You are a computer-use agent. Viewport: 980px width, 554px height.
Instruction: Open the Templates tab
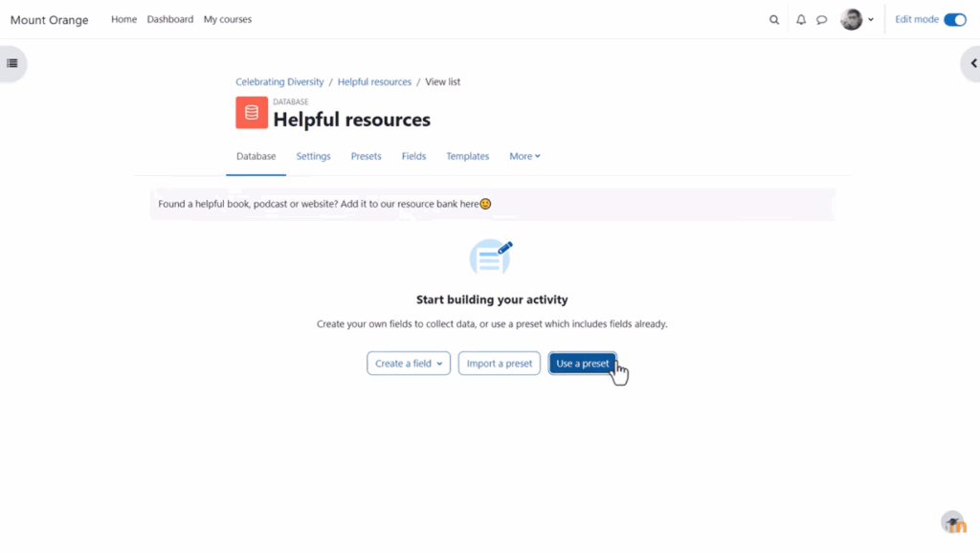click(467, 156)
